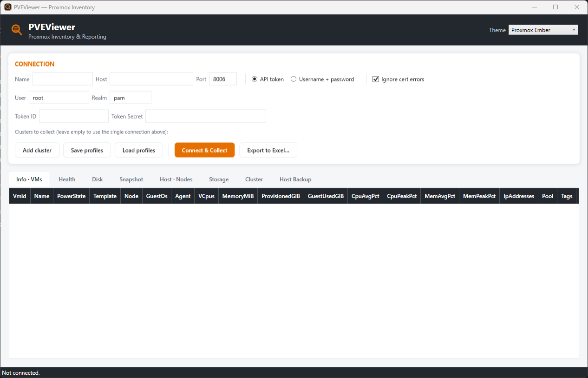Click the User field containing root

[59, 98]
